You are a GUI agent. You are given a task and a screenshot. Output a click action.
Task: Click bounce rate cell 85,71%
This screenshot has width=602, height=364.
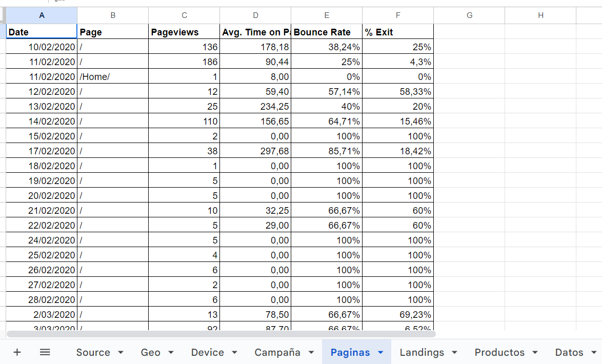click(327, 151)
